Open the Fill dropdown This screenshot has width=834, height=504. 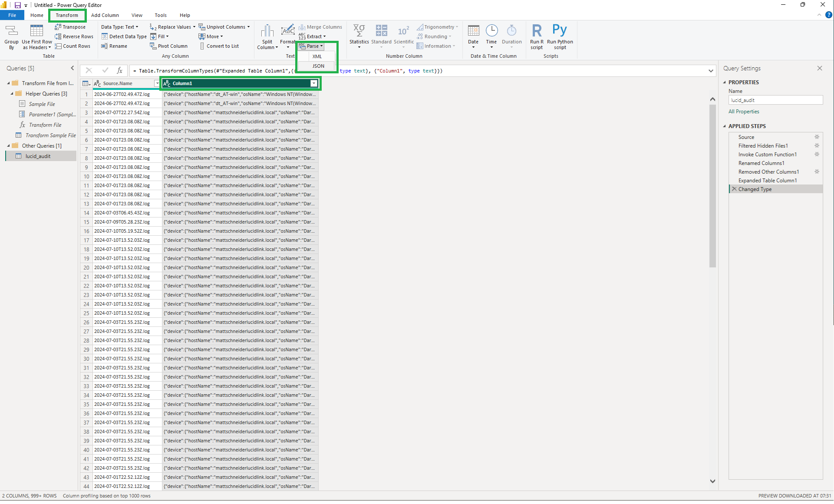(159, 36)
